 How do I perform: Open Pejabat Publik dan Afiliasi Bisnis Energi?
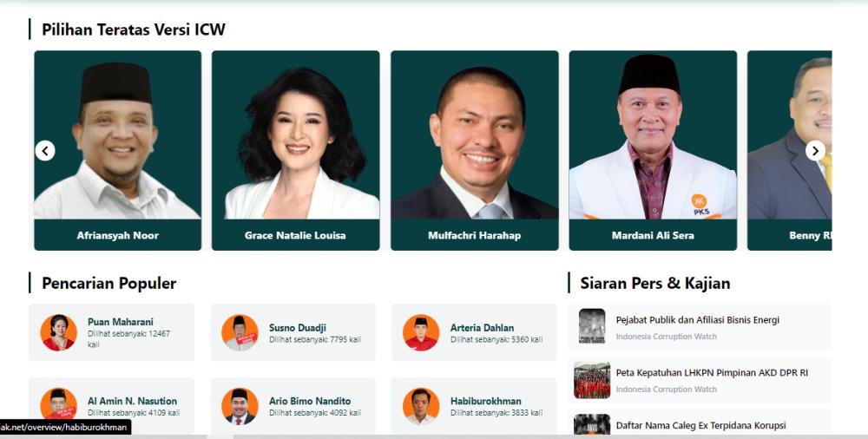click(x=698, y=320)
